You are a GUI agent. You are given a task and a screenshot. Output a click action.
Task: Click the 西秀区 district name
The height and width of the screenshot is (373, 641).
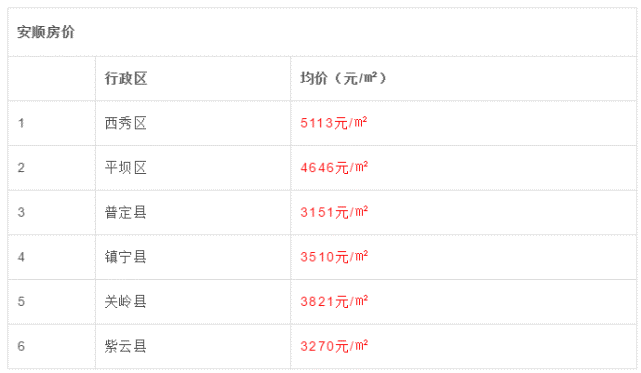click(126, 123)
